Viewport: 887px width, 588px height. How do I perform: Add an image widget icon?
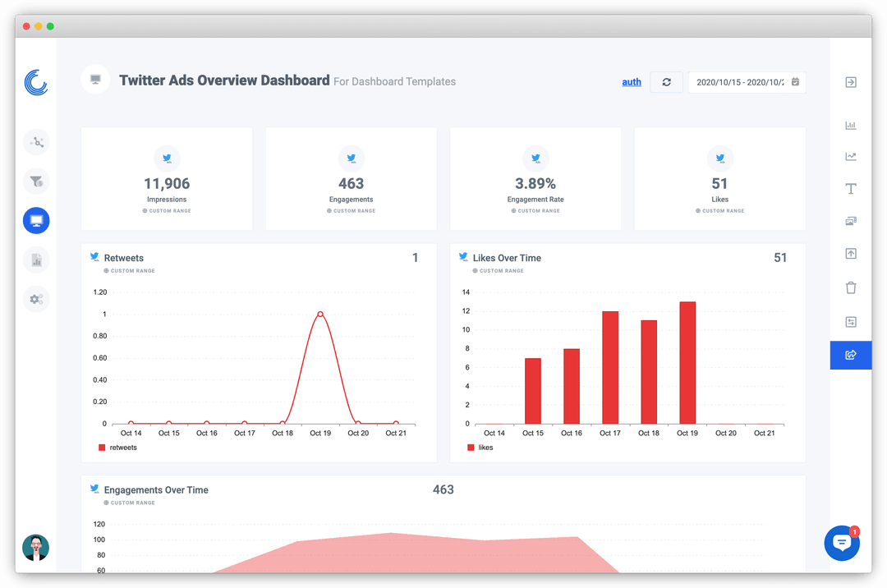pyautogui.click(x=851, y=221)
